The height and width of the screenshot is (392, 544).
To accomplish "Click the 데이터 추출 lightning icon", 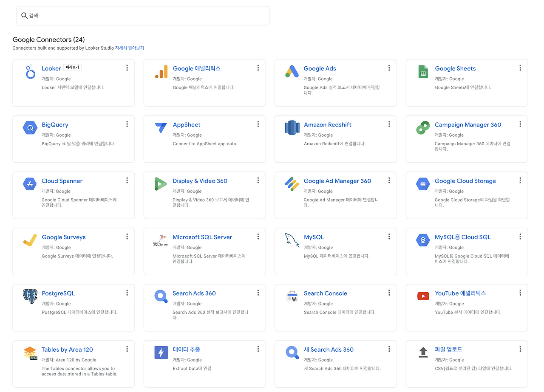I will 161,353.
